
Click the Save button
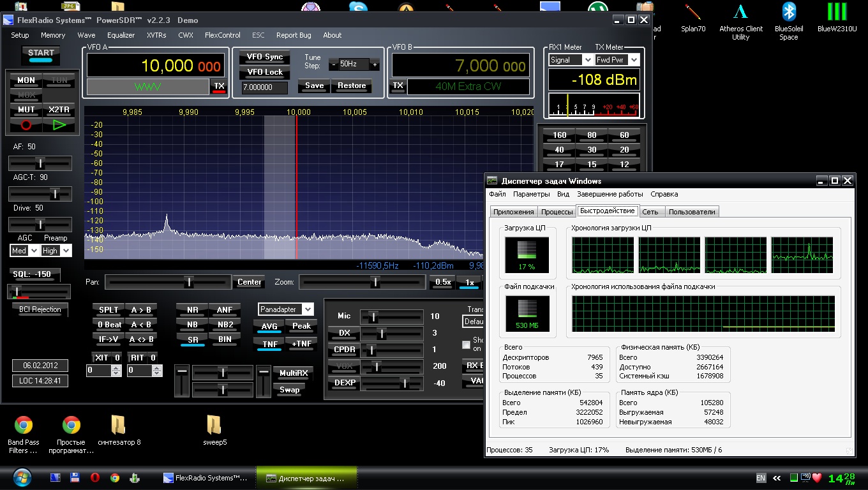pyautogui.click(x=314, y=85)
